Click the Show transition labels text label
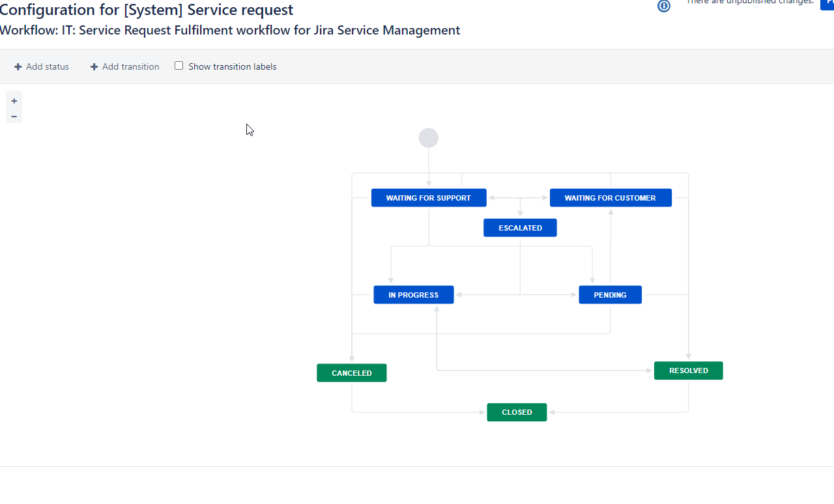 click(x=233, y=66)
